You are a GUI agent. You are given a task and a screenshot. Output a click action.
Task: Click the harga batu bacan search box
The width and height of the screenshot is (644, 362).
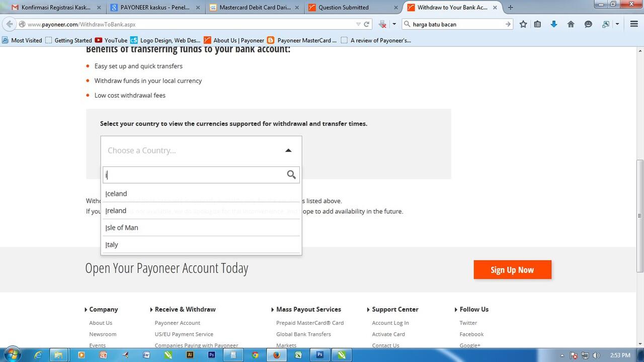[x=457, y=24]
